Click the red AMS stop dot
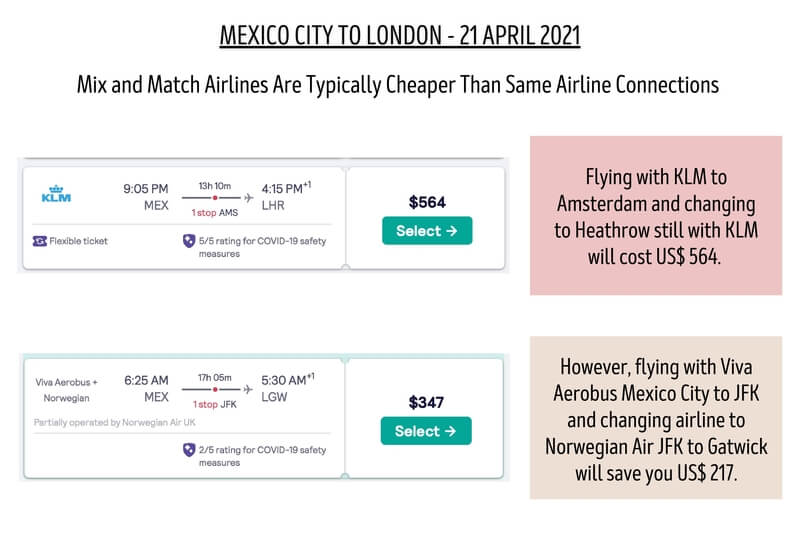Viewport: 800px width, 534px height. click(x=215, y=197)
